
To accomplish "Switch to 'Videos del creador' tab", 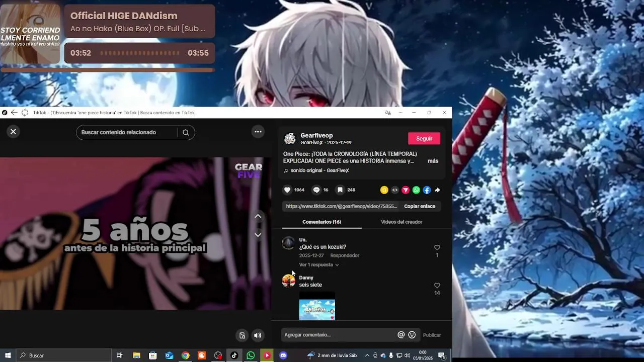I will (401, 222).
